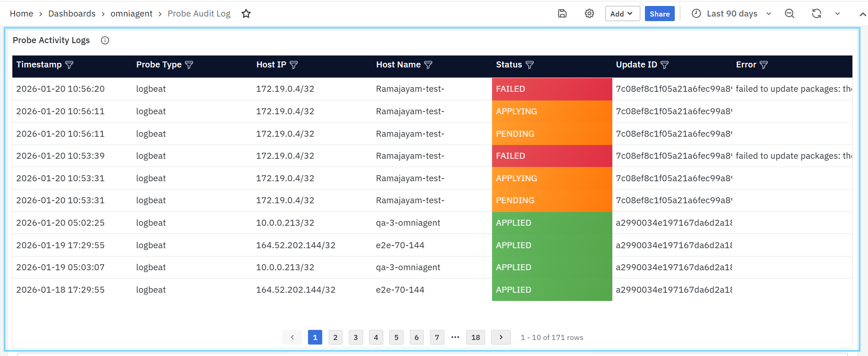The width and height of the screenshot is (868, 356).
Task: Collapse the top toolbar with chevron
Action: pyautogui.click(x=862, y=14)
